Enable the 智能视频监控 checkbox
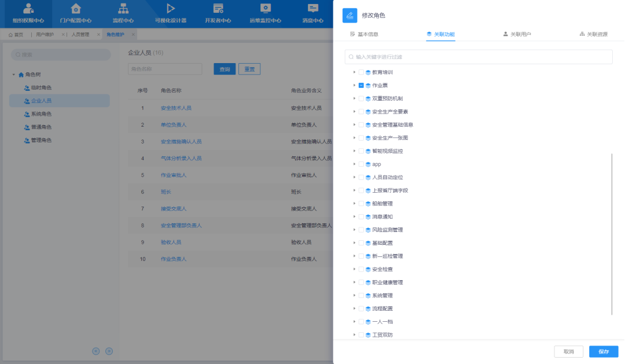Screen dimensions: 625x364 point(361,151)
